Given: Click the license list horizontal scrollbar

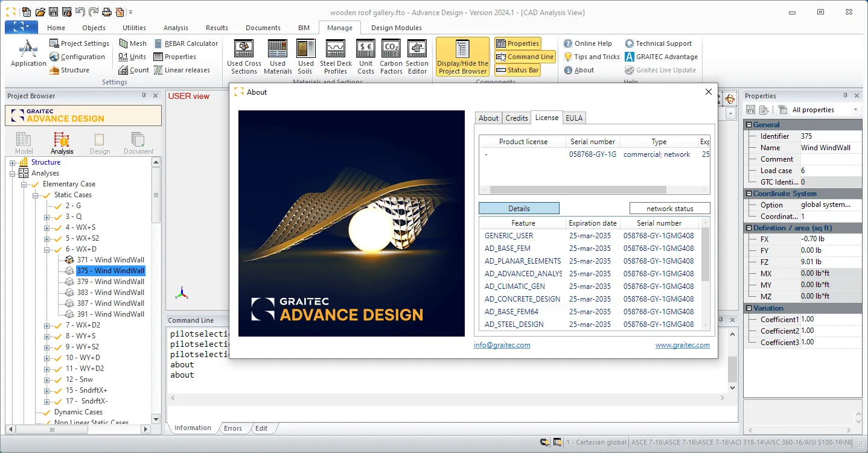Looking at the screenshot, I should coord(595,189).
